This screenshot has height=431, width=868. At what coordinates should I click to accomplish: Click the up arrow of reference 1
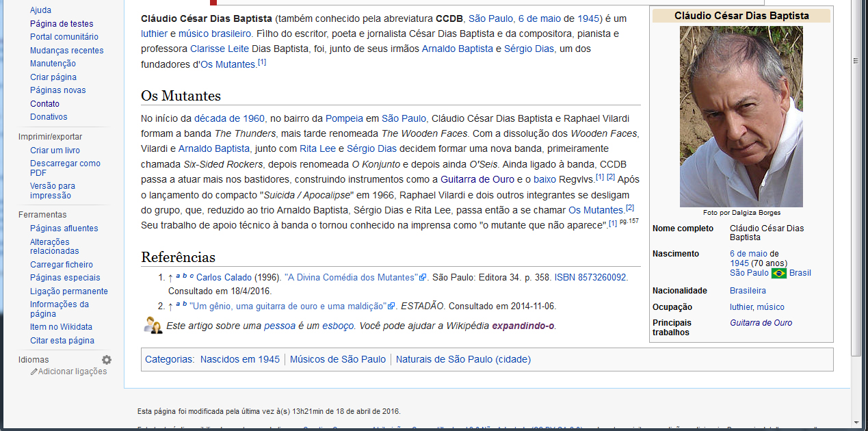coord(170,278)
